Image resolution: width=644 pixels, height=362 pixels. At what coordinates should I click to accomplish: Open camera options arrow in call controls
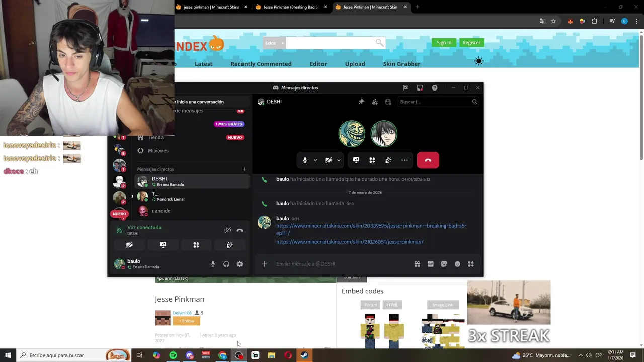339,160
